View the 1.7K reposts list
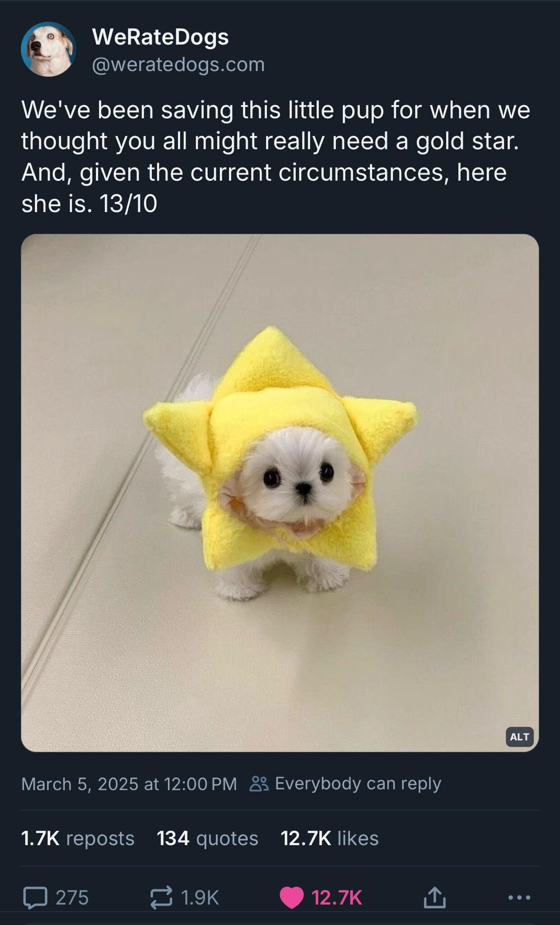Viewport: 560px width, 925px height. coord(78,838)
